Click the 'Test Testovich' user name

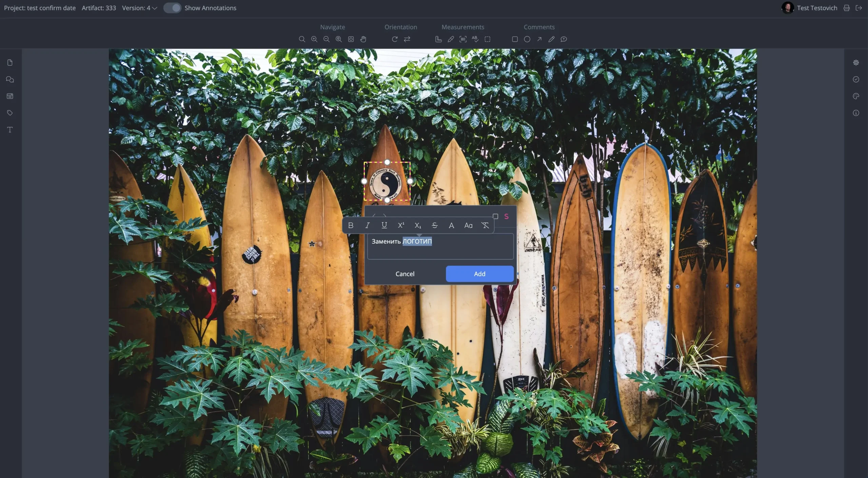click(x=817, y=8)
